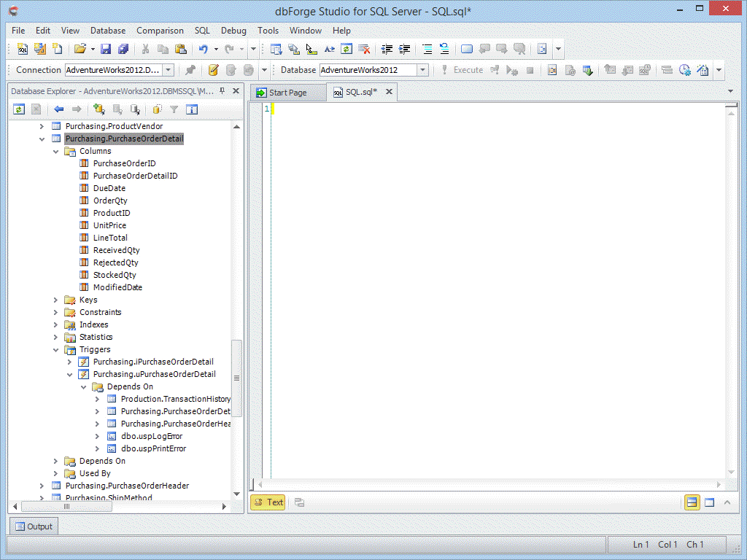Screen dimensions: 747x560
Task: Open the Database dropdown AdventureWorks2012
Action: [x=422, y=70]
